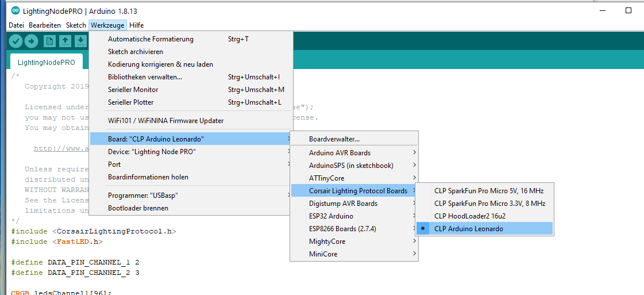Open the Datei menu
The image size is (644, 295).
[17, 25]
